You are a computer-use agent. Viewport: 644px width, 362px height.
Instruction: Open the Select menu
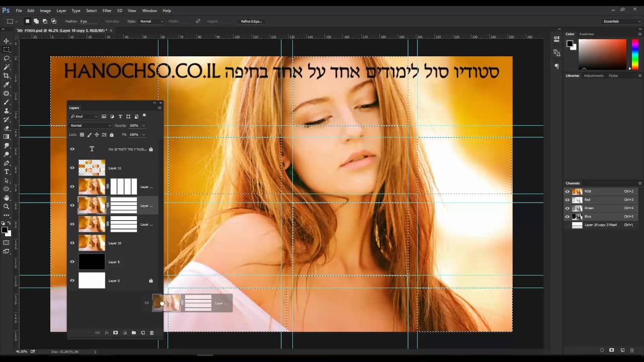click(x=92, y=11)
